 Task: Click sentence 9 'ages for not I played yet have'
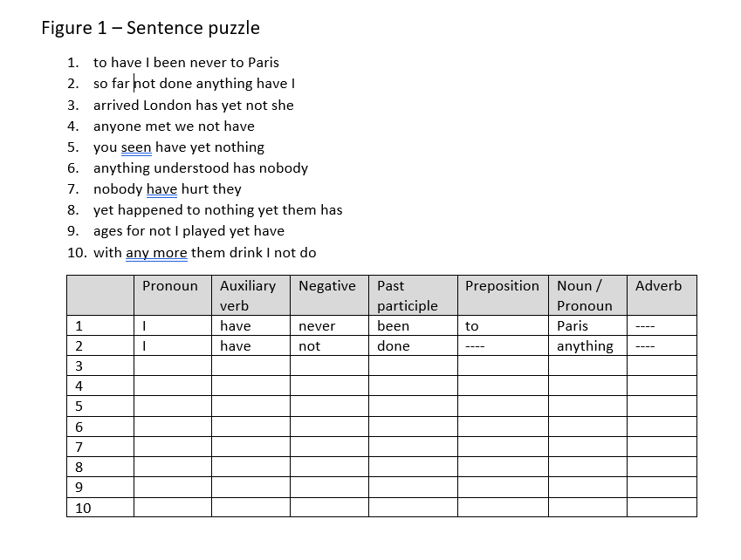189,231
